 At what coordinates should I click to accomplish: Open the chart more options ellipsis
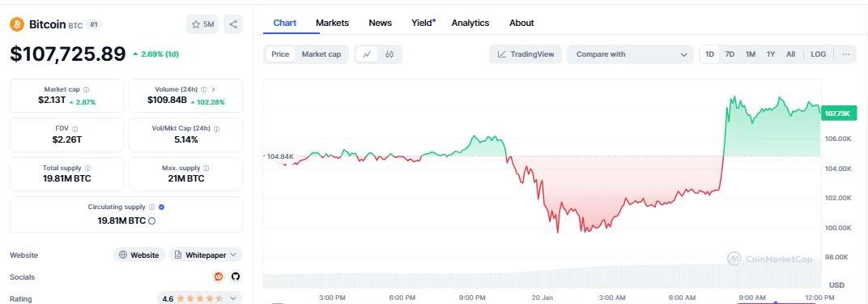click(x=846, y=54)
